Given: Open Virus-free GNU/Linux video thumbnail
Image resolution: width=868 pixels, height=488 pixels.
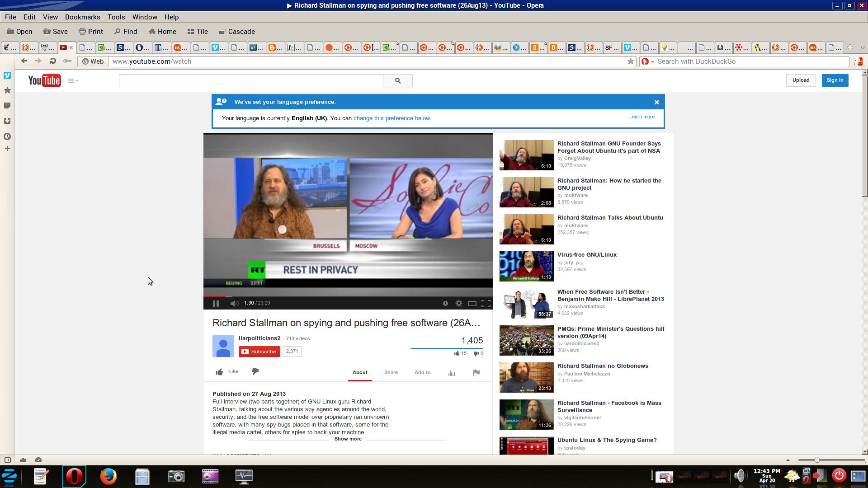Looking at the screenshot, I should pyautogui.click(x=526, y=267).
